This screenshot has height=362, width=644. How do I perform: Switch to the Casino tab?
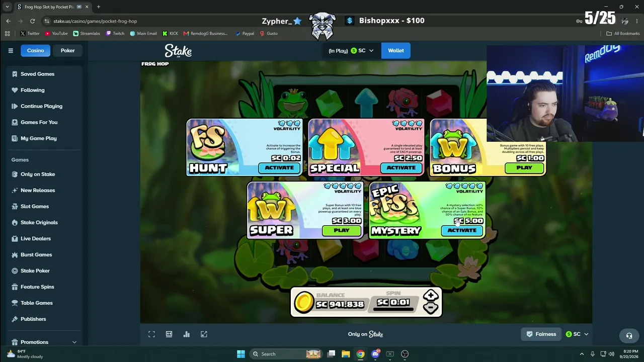(x=35, y=50)
